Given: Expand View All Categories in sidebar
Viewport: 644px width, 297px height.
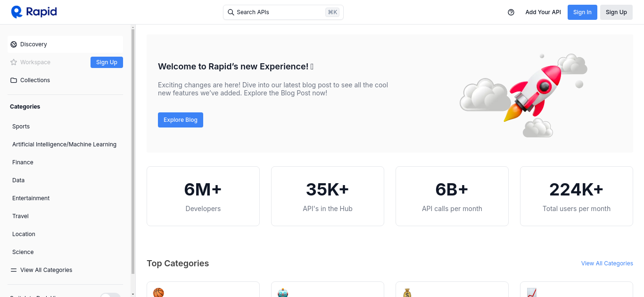Looking at the screenshot, I should [46, 270].
